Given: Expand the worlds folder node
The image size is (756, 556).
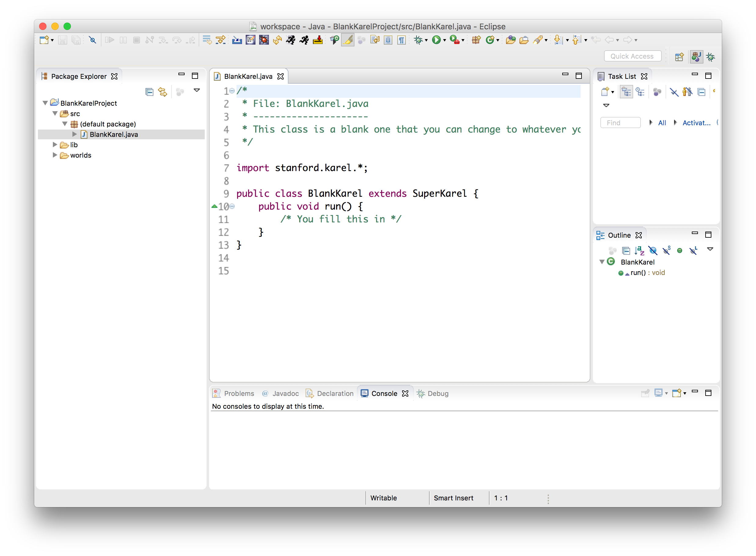Looking at the screenshot, I should pyautogui.click(x=55, y=155).
